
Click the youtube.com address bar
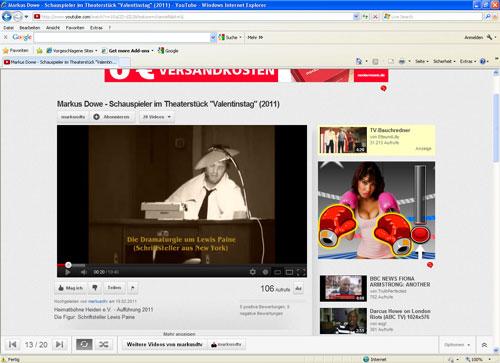(193, 17)
